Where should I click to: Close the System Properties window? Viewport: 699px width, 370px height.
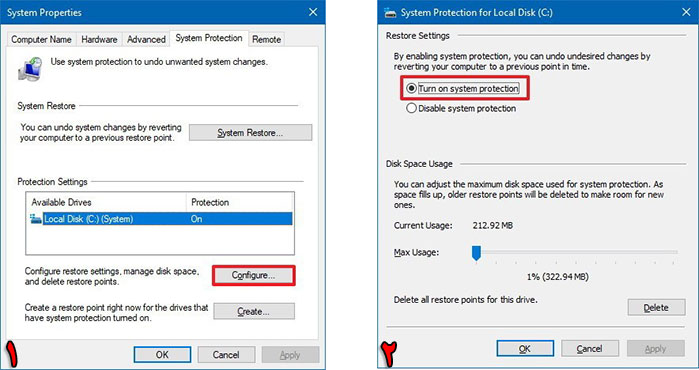(313, 12)
